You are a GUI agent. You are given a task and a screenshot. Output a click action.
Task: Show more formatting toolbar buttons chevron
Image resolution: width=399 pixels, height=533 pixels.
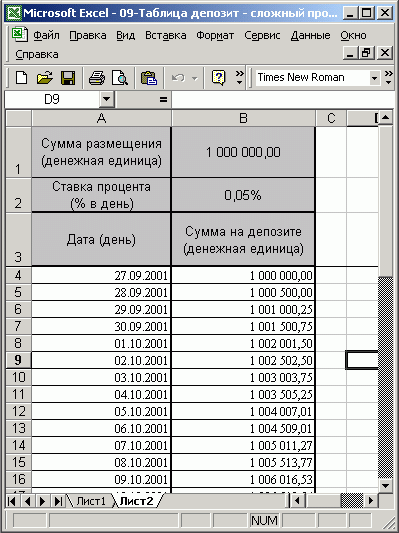click(x=388, y=78)
